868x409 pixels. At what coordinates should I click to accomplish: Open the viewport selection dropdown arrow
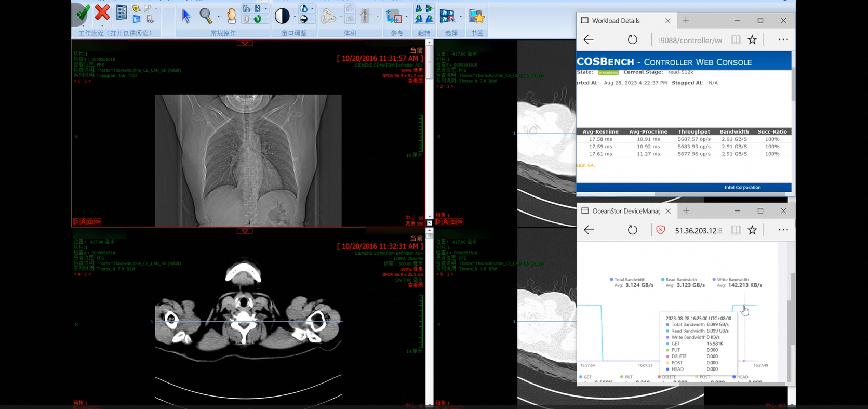click(x=460, y=16)
